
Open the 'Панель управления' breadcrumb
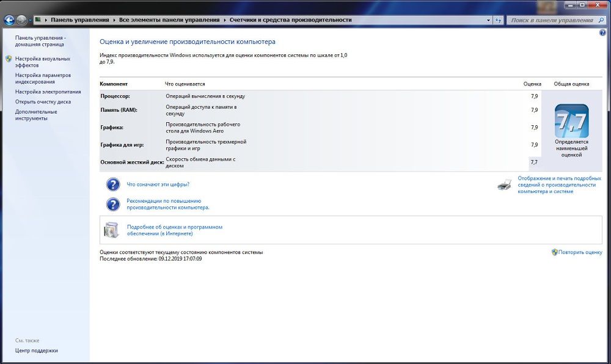[x=80, y=20]
